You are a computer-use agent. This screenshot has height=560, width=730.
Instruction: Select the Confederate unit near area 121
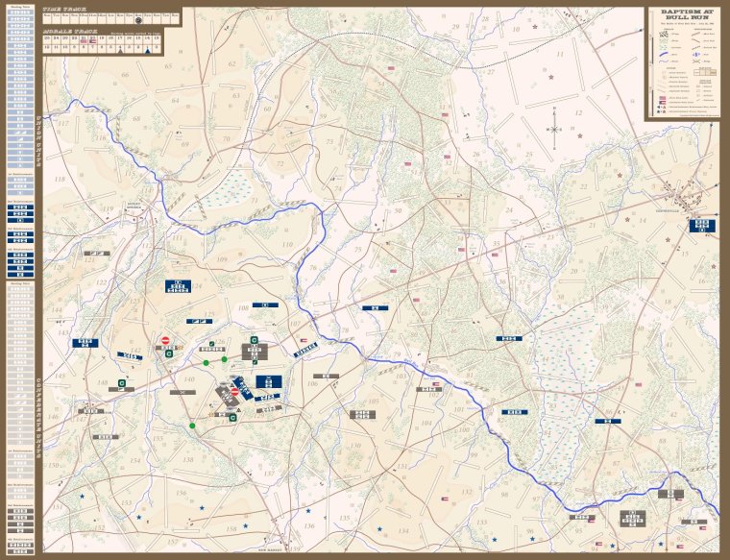pyautogui.click(x=97, y=254)
